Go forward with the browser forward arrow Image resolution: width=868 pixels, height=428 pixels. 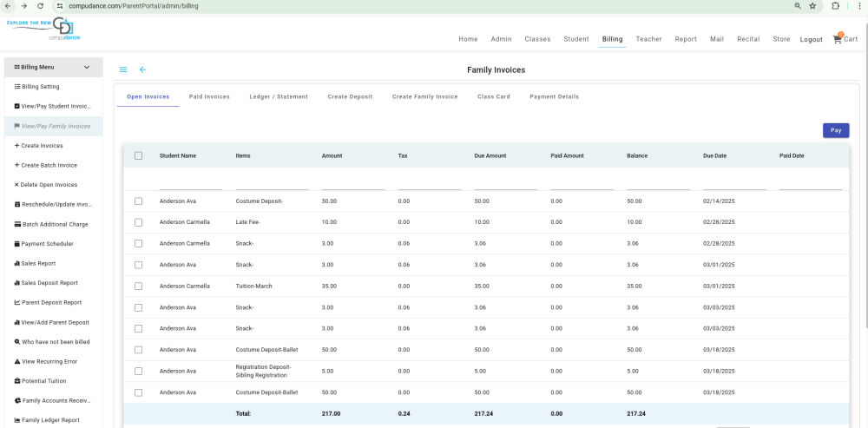[x=23, y=5]
